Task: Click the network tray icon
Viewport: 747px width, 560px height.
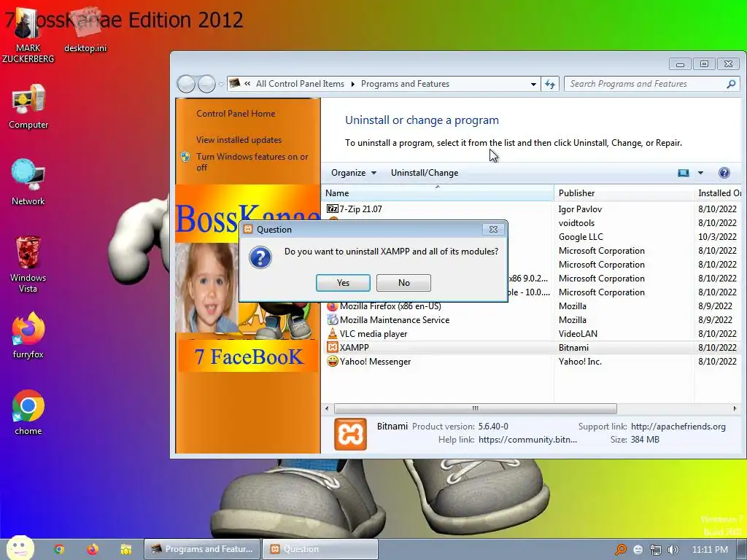Action: [x=656, y=550]
